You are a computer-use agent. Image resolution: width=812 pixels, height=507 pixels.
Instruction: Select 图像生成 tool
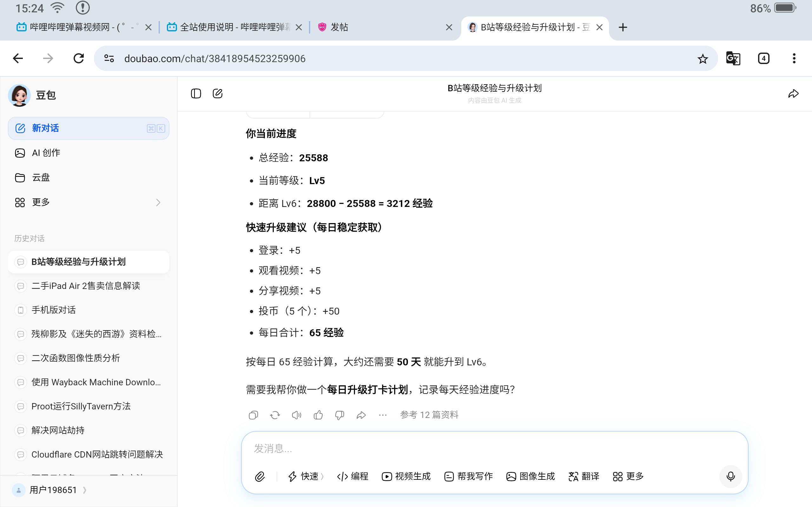pos(530,476)
